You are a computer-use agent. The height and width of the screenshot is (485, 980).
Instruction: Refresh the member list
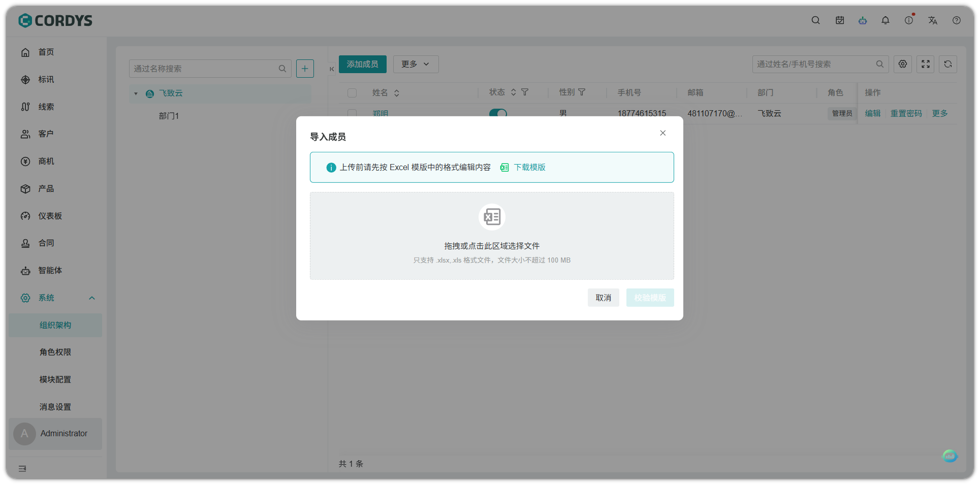pyautogui.click(x=948, y=64)
